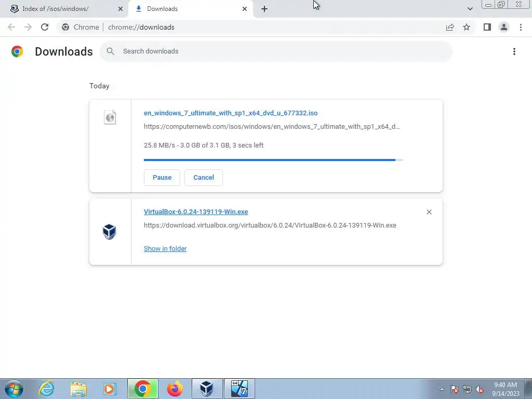The image size is (532, 399).
Task: Click the taskbar clock showing 9:40 AM
Action: (506, 389)
